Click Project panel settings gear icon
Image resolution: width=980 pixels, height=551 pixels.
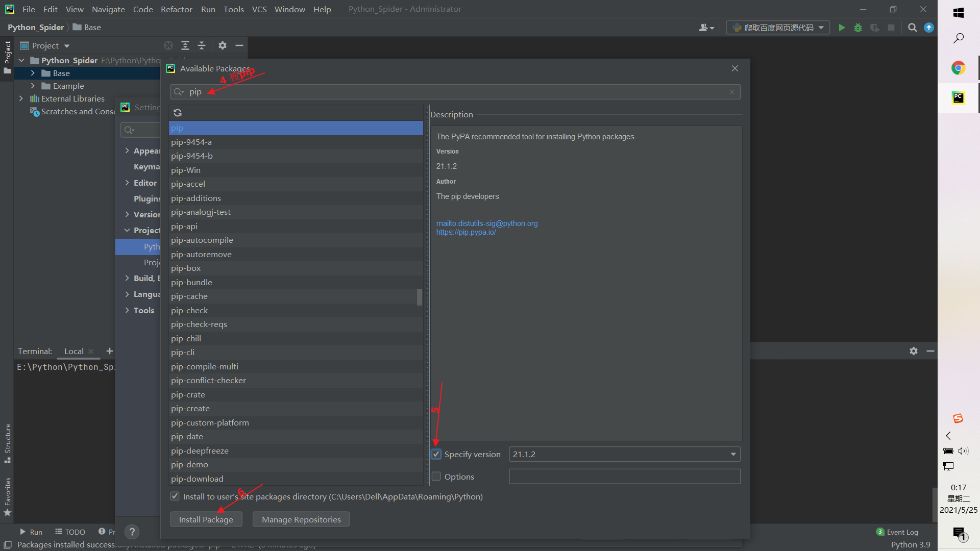(223, 45)
